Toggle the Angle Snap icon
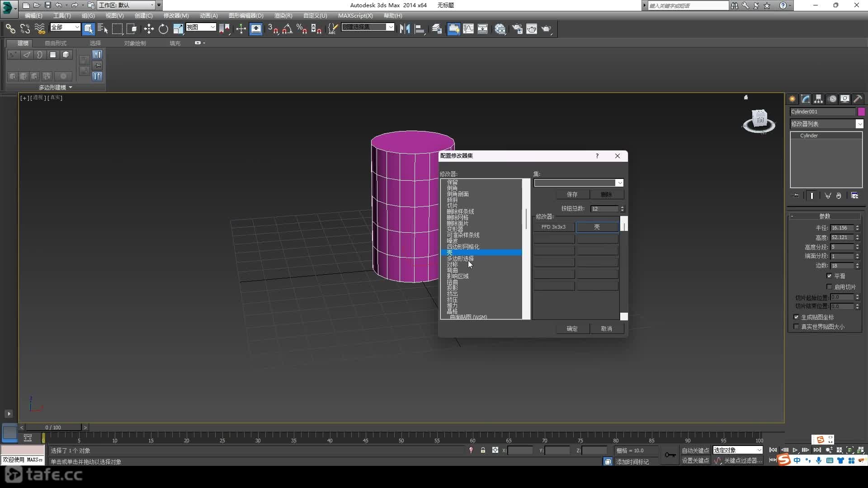This screenshot has height=488, width=868. point(287,29)
